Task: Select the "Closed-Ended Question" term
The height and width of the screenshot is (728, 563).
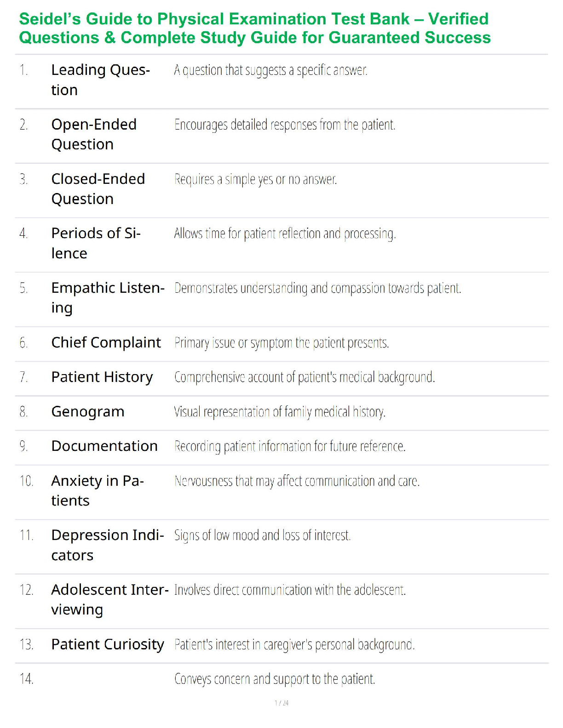Action: [98, 188]
